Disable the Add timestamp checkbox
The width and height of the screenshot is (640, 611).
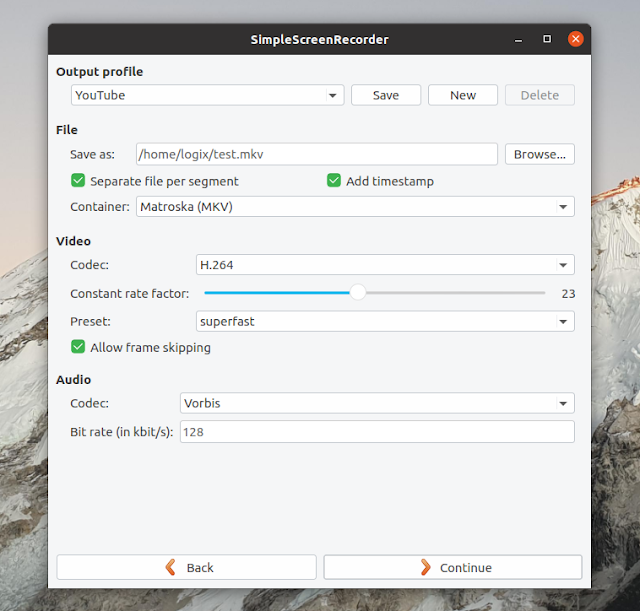tap(335, 181)
